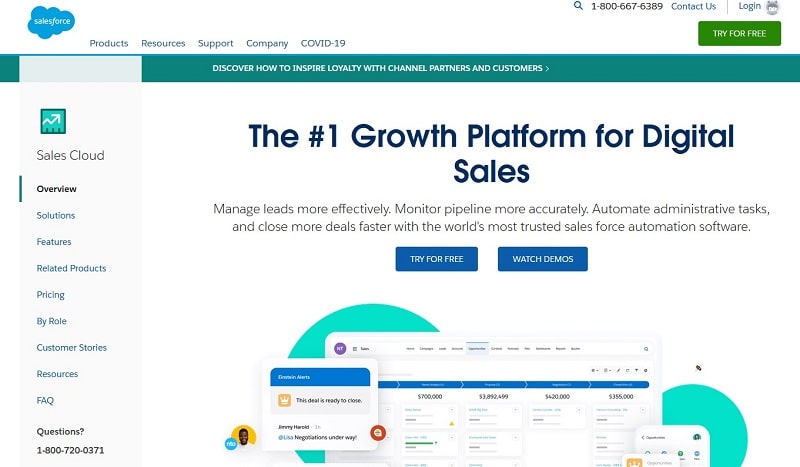Click Jimmy Harold's avatar picture
The width and height of the screenshot is (800, 467).
click(243, 436)
